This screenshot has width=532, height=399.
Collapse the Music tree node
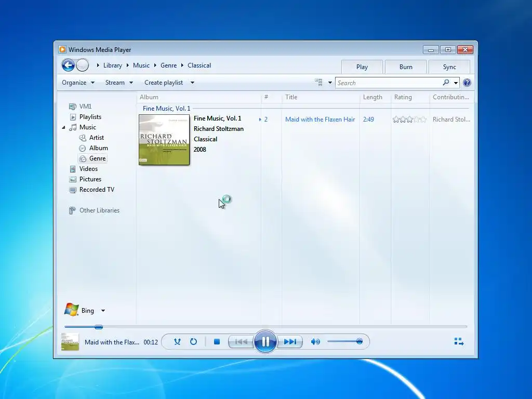point(63,128)
